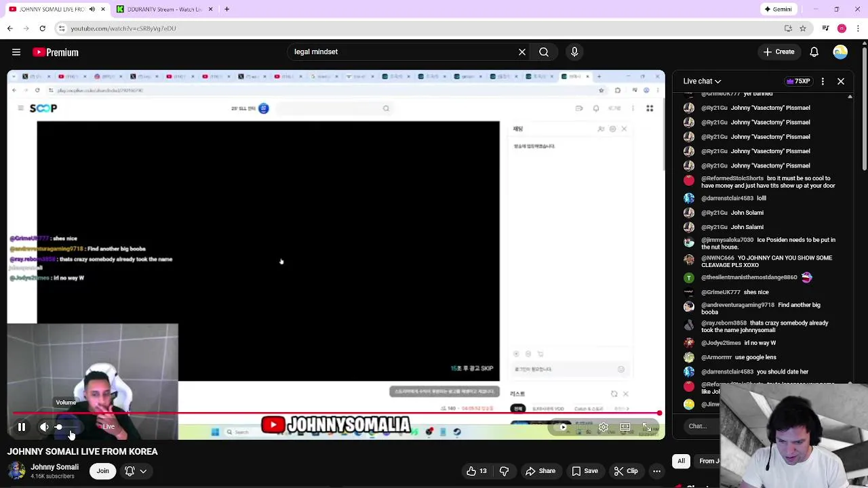Expand the Live chat mode dropdown

702,81
